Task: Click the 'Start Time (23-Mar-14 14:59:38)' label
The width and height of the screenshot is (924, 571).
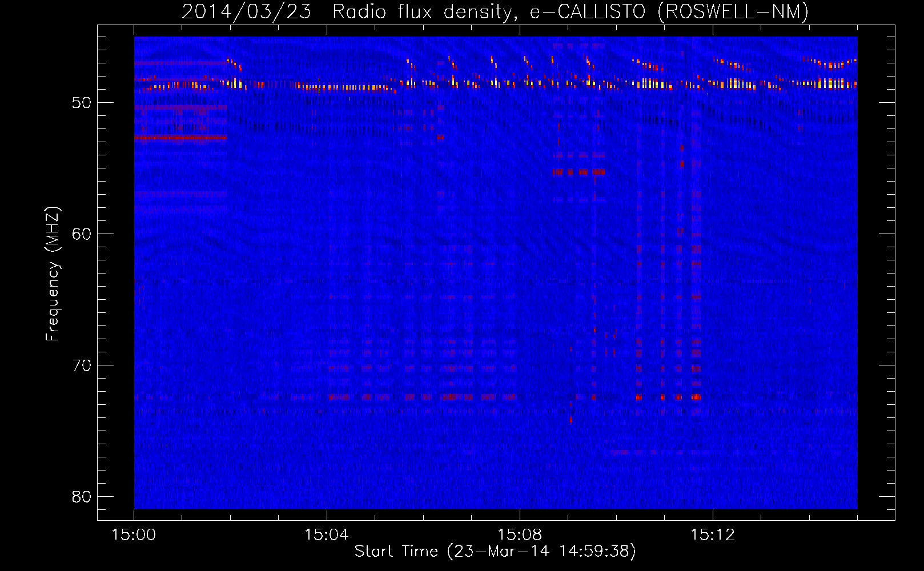Action: click(495, 552)
